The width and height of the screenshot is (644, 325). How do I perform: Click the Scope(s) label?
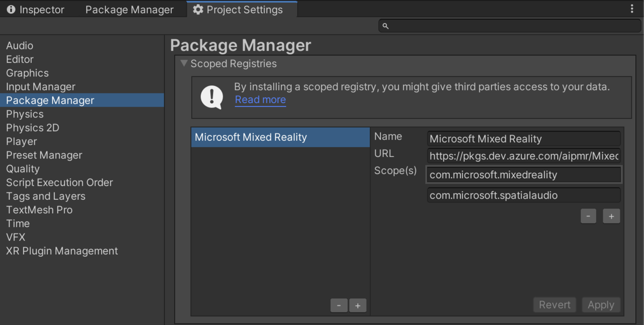(x=395, y=171)
